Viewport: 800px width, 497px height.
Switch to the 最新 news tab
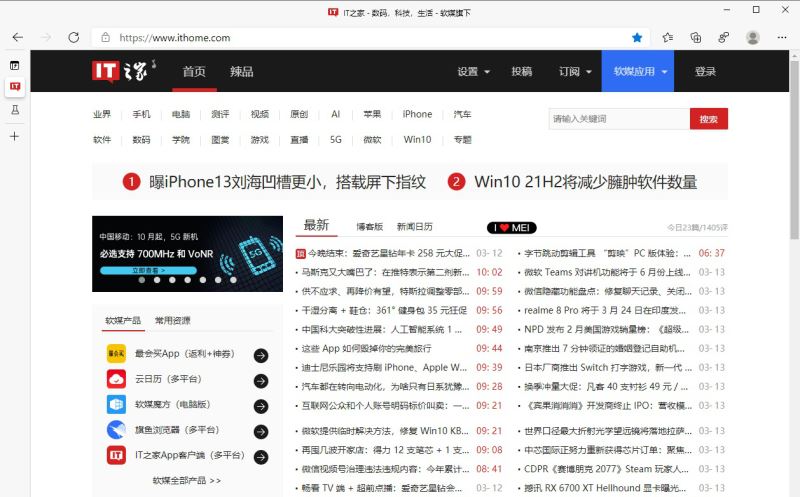[316, 225]
